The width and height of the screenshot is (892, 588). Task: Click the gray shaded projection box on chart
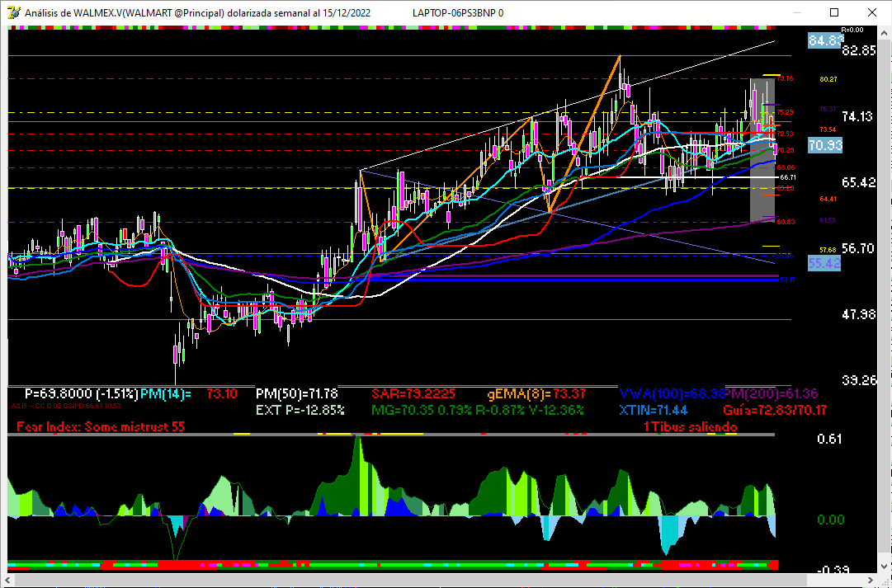(x=762, y=150)
